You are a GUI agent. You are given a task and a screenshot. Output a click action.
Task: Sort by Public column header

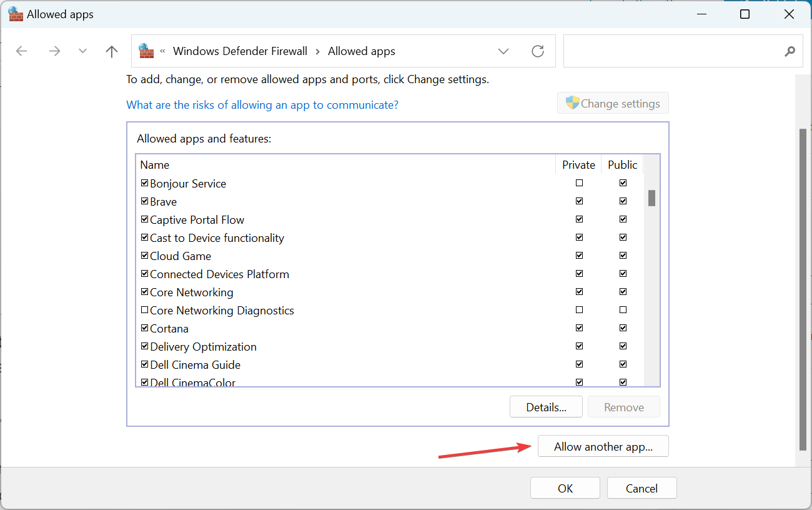622,164
